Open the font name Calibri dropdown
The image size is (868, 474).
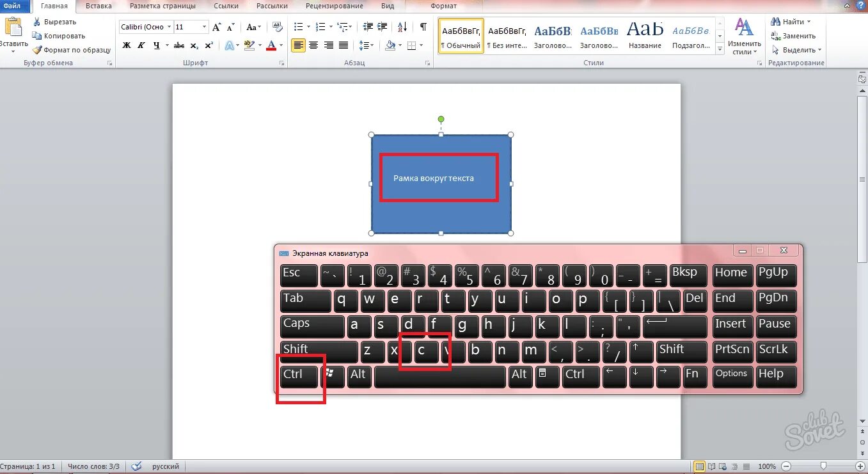point(169,27)
